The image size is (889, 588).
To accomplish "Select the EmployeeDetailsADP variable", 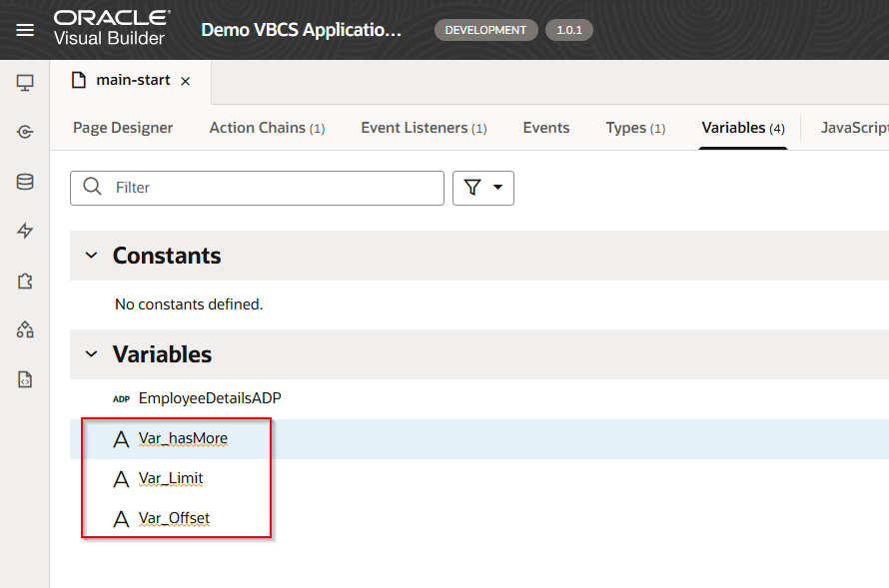I will coord(210,398).
